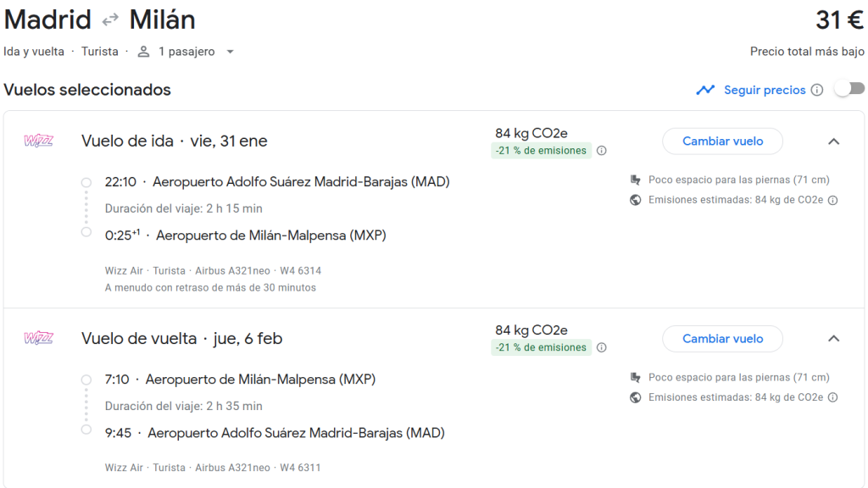Collapse the Vuelo de vuelta card details

[833, 338]
